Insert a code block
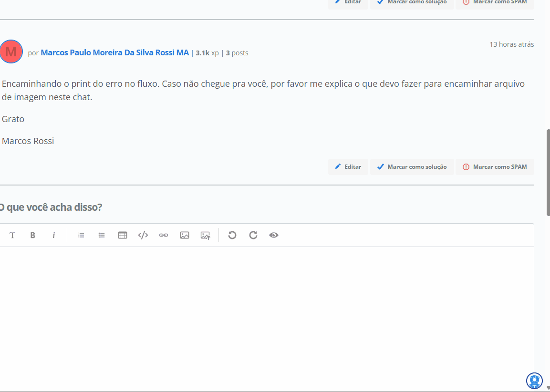The image size is (550, 392). coord(143,235)
